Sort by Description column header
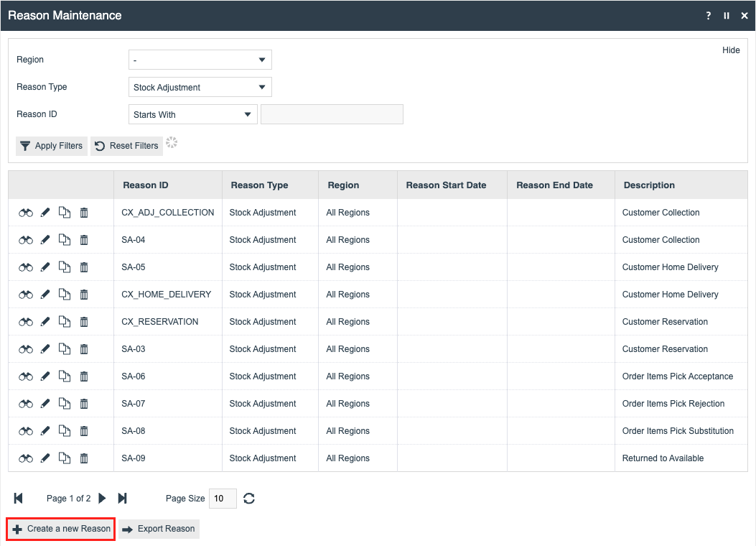Screen dimensions: 756x546 pos(649,185)
